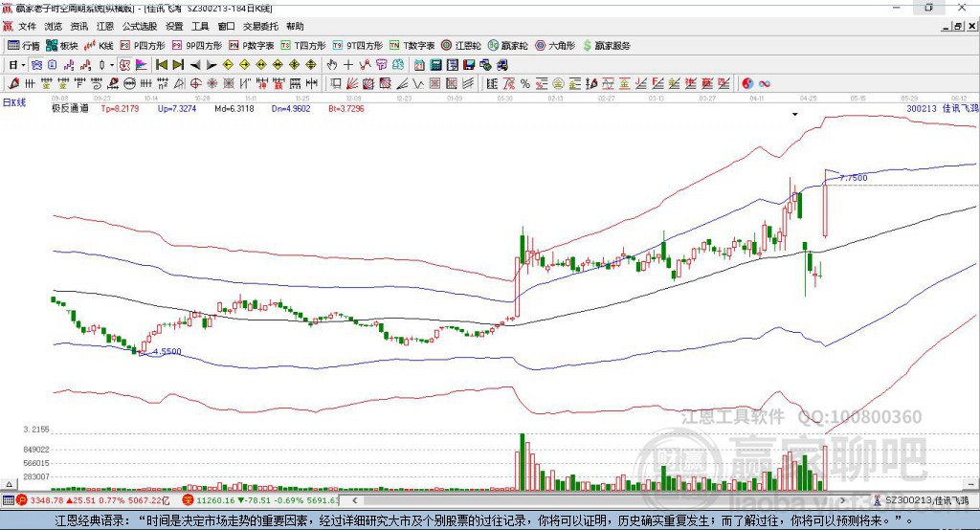The width and height of the screenshot is (980, 530).
Task: Click the 4.5500 low price label
Action: coord(167,351)
